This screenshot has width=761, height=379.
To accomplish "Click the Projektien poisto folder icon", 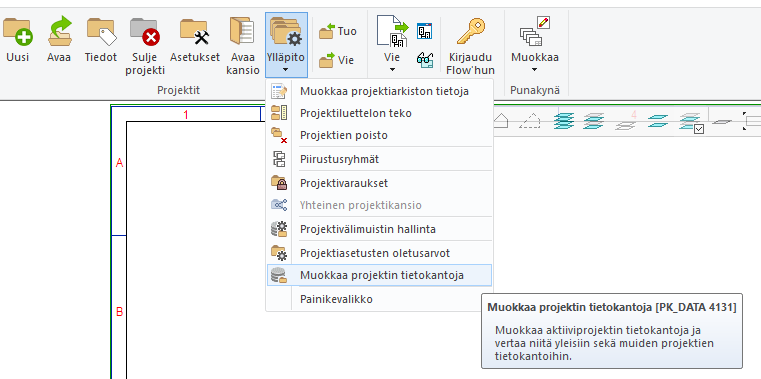I will pyautogui.click(x=279, y=135).
